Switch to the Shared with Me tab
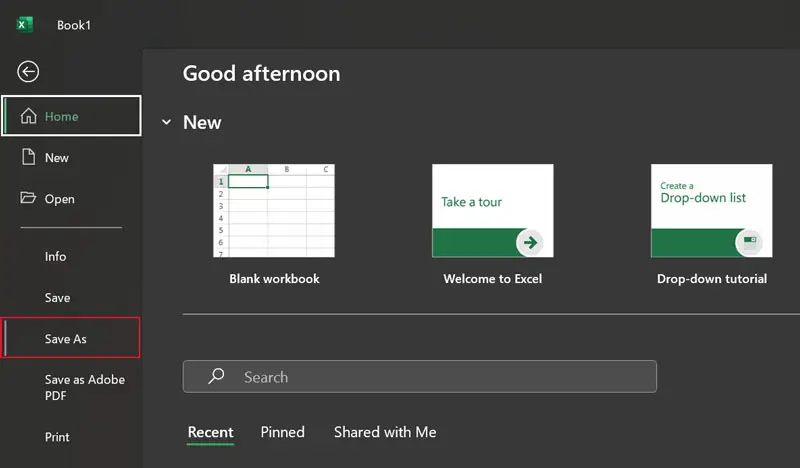 [x=385, y=432]
